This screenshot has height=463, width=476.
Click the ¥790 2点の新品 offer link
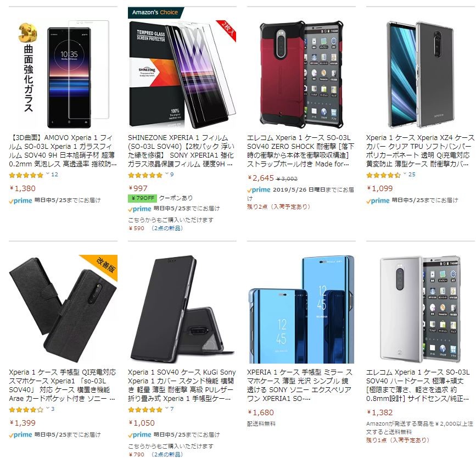coord(155,455)
